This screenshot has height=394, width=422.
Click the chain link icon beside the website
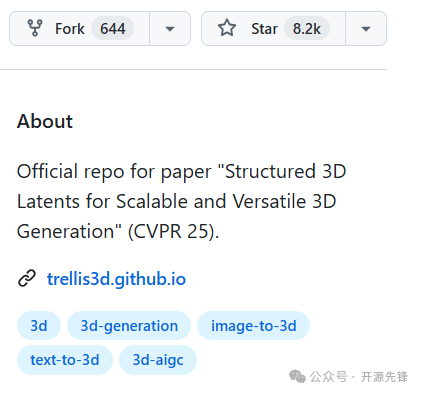[x=27, y=278]
